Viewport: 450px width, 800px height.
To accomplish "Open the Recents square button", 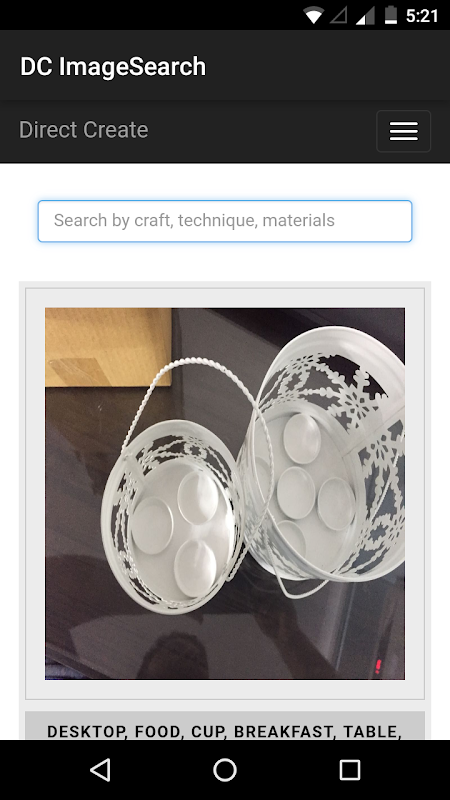I will click(349, 769).
